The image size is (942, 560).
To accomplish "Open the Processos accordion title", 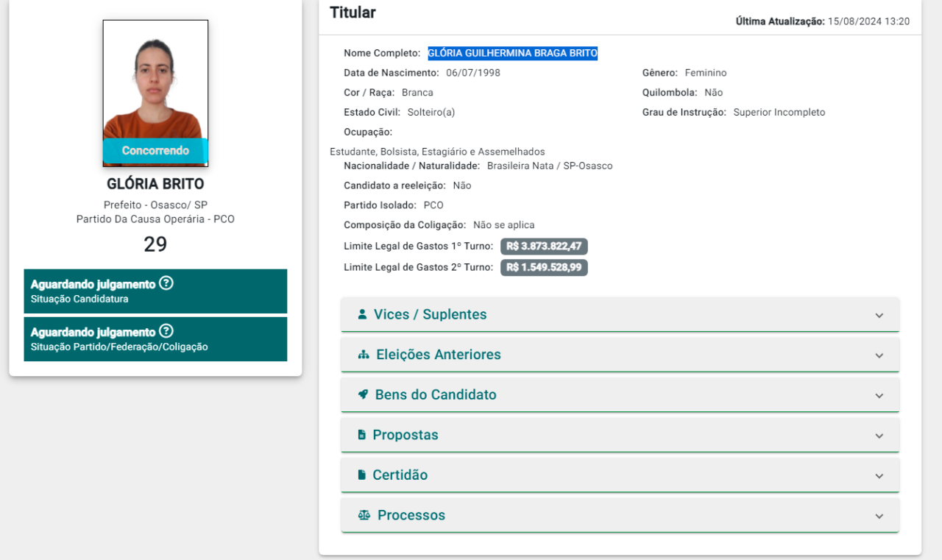I will tap(411, 515).
